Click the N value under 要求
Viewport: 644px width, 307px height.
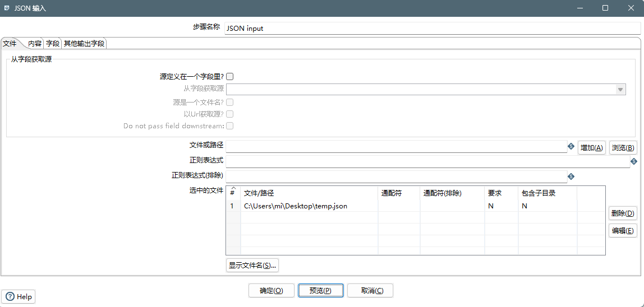(491, 206)
